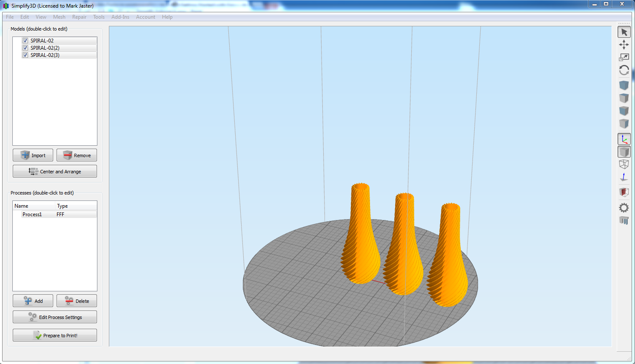This screenshot has height=364, width=635.
Task: Open the machine settings gear icon
Action: (x=624, y=207)
